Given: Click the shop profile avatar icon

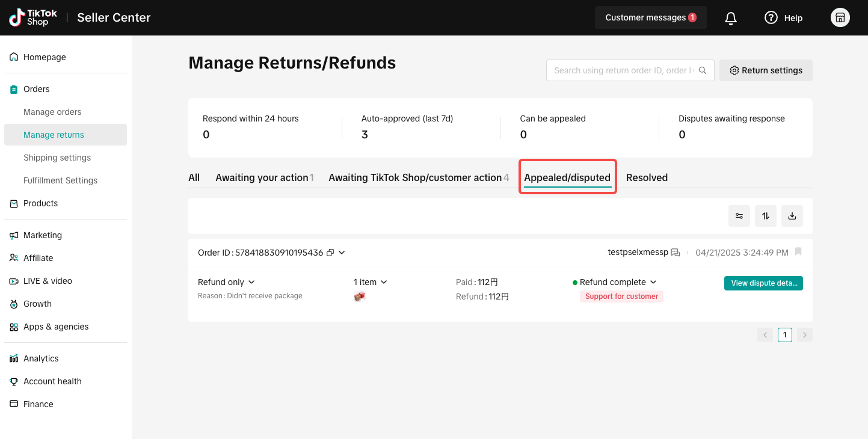Looking at the screenshot, I should point(840,18).
